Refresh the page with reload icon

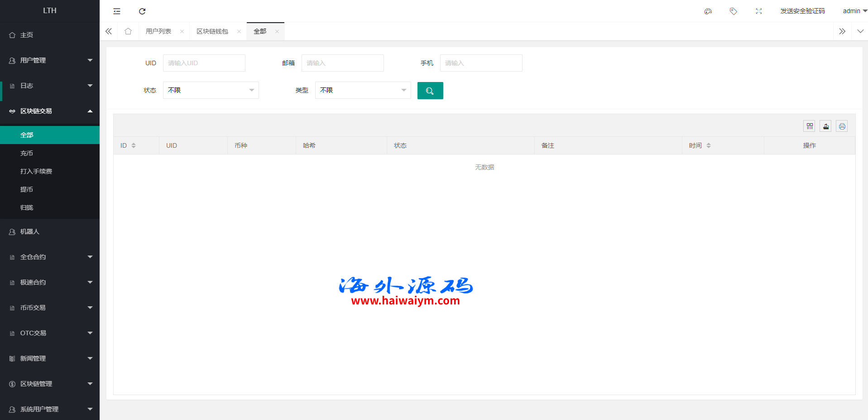pyautogui.click(x=142, y=11)
